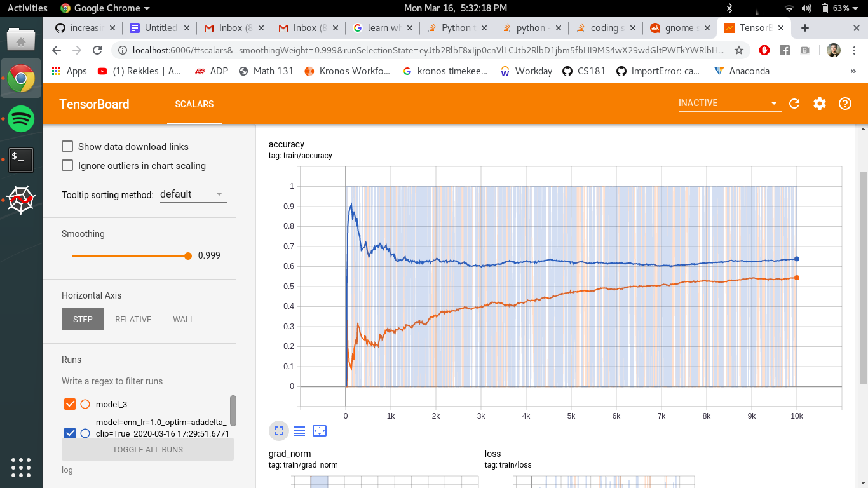Click the runs list scrollbar
Screen dimensions: 868x488
[x=233, y=410]
